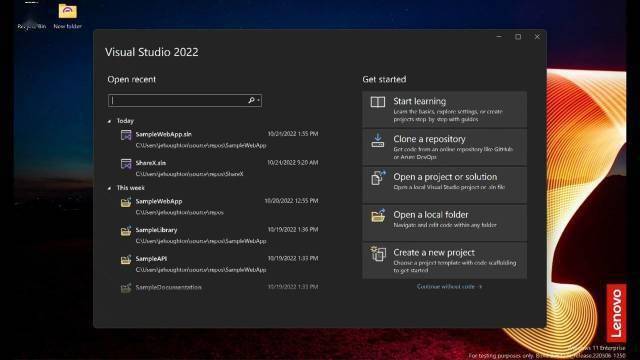The width and height of the screenshot is (640, 360).
Task: Focus the Open recent search box
Action: tap(185, 100)
